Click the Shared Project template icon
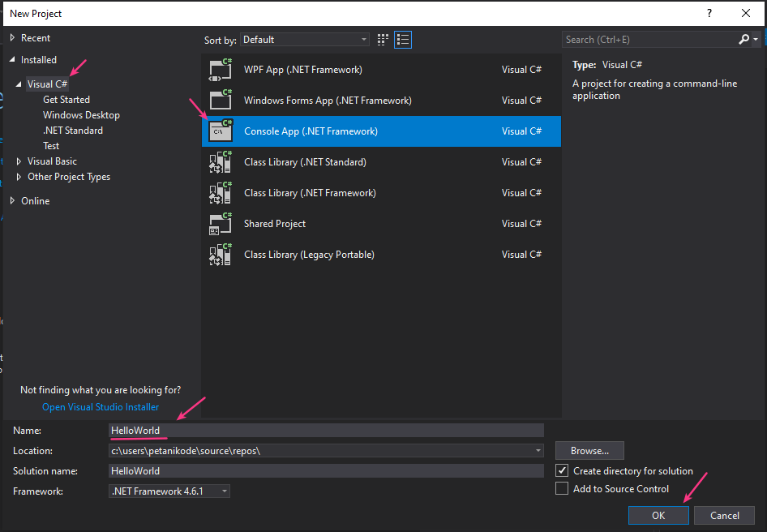 click(x=221, y=224)
